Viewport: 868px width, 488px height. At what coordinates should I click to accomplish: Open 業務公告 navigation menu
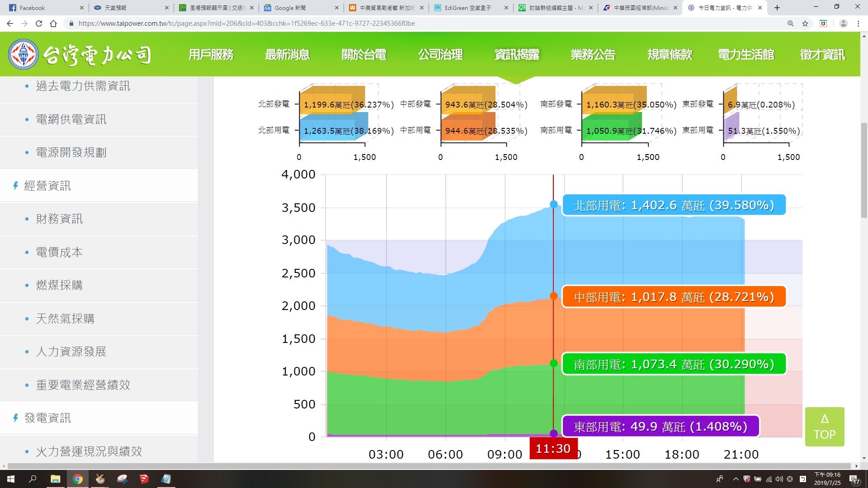tap(593, 55)
